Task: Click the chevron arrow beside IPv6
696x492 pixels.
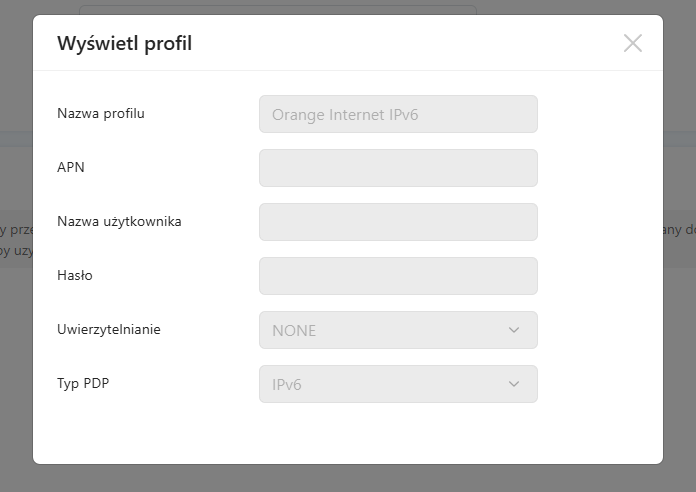Action: (514, 384)
